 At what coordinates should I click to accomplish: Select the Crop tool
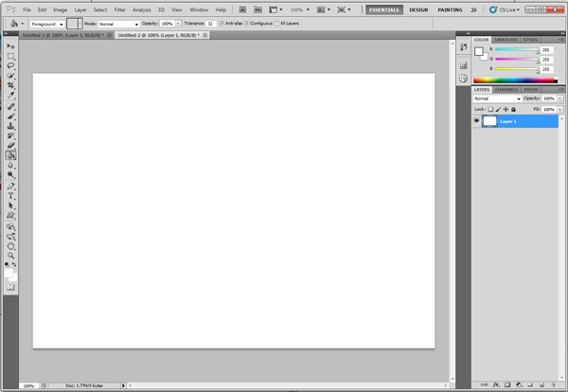click(x=11, y=85)
